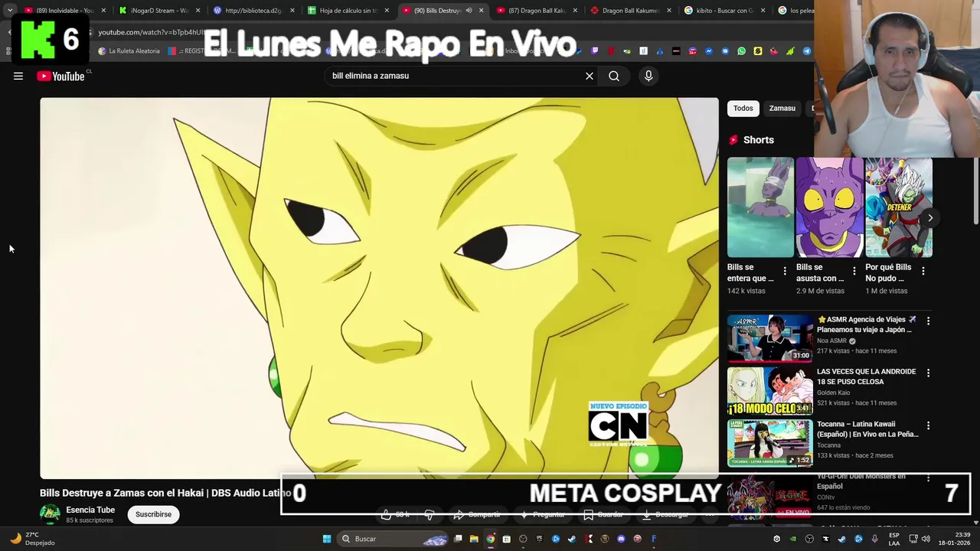Image resolution: width=980 pixels, height=551 pixels.
Task: Select the 'Zamasu' filter chip
Action: point(782,108)
